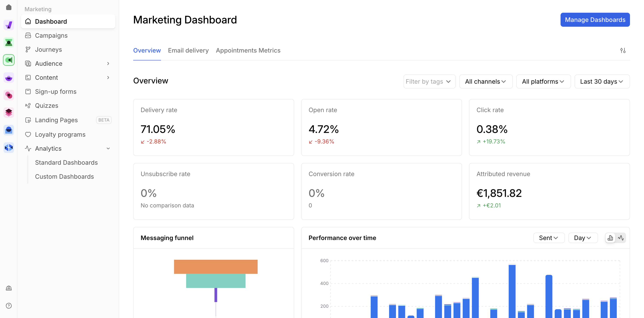Open the dashboard filter settings sliders icon
The width and height of the screenshot is (644, 318).
(623, 51)
